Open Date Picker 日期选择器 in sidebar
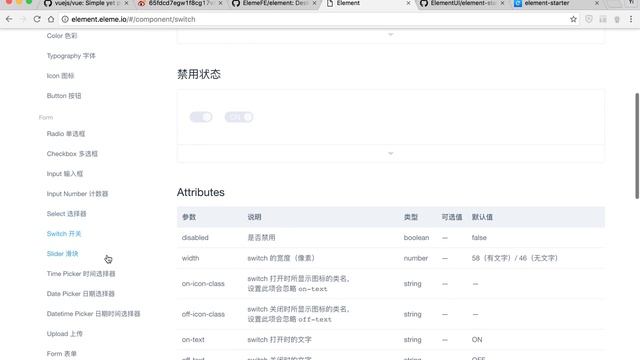This screenshot has width=640, height=360. [81, 294]
